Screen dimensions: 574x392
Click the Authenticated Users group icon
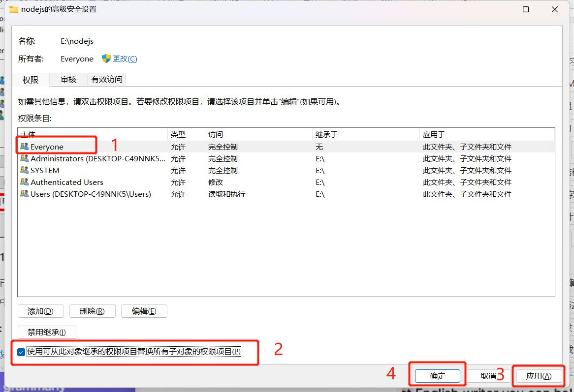point(24,182)
